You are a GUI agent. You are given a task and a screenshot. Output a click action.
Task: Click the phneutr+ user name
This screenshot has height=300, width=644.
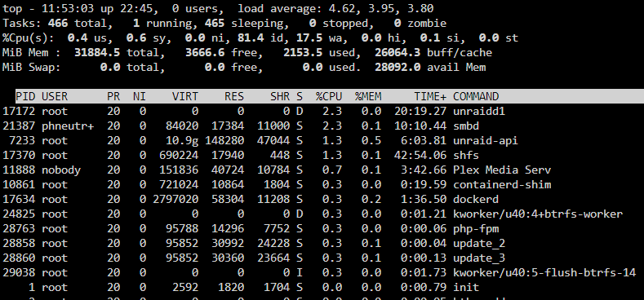68,126
